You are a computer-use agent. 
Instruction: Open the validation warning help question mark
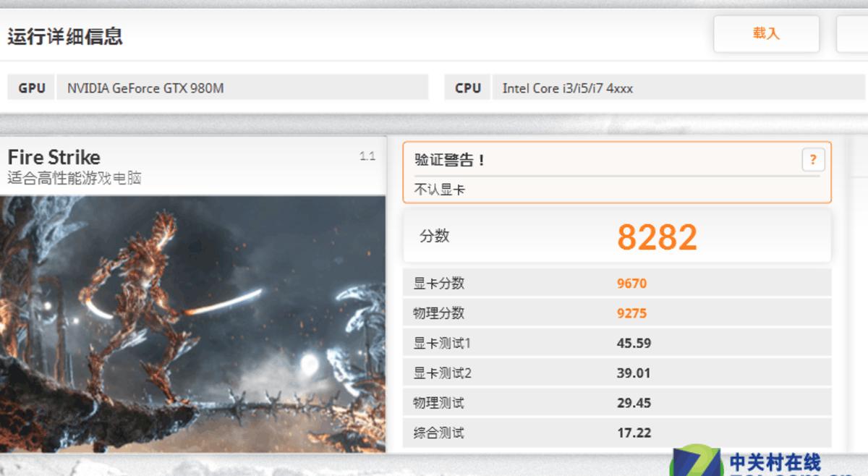[813, 160]
